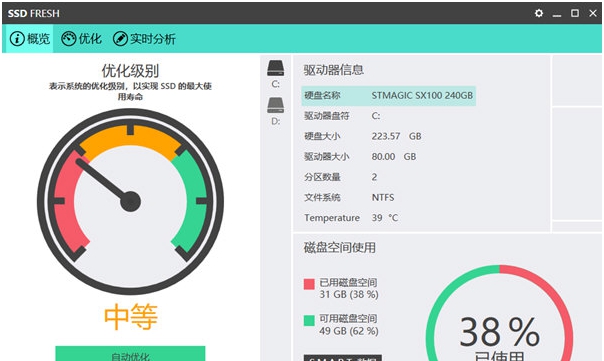Close the SSD Fresh window
This screenshot has width=604, height=361.
click(x=593, y=13)
